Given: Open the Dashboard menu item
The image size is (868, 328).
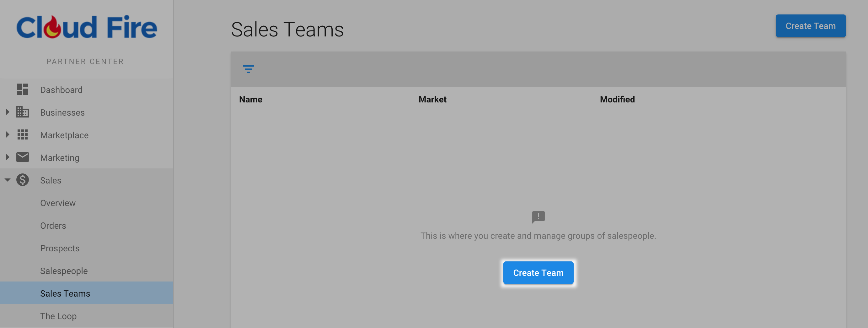Looking at the screenshot, I should point(87,90).
